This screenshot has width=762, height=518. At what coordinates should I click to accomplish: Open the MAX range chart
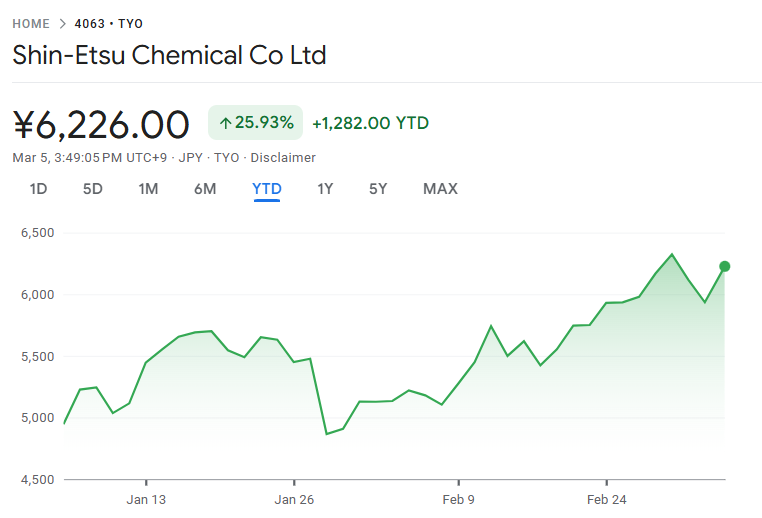(x=440, y=189)
